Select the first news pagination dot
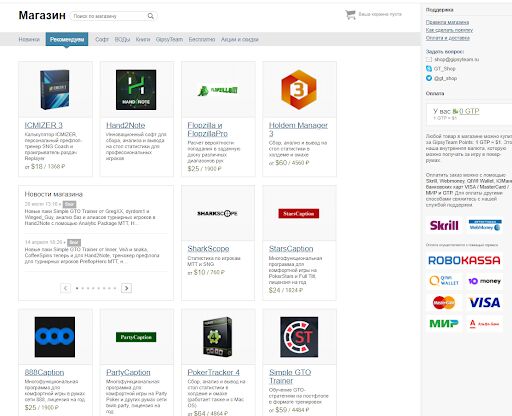Viewport: 512px width, 416px height. pos(77,288)
